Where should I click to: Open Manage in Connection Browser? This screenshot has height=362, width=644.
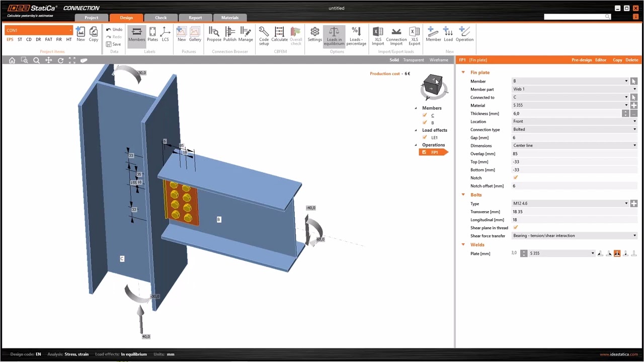pos(246,34)
